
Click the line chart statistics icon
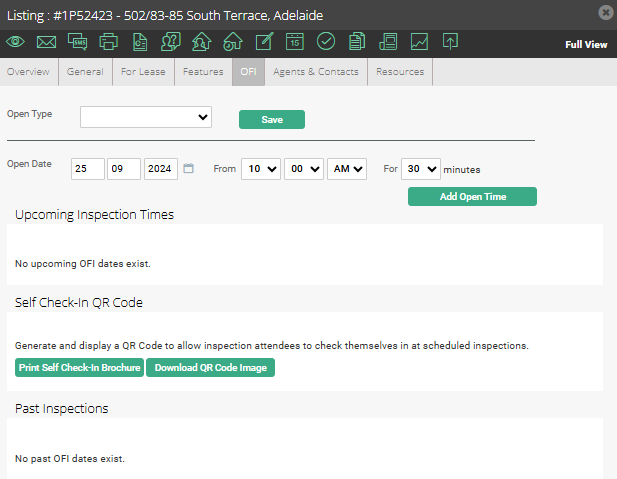(x=419, y=42)
